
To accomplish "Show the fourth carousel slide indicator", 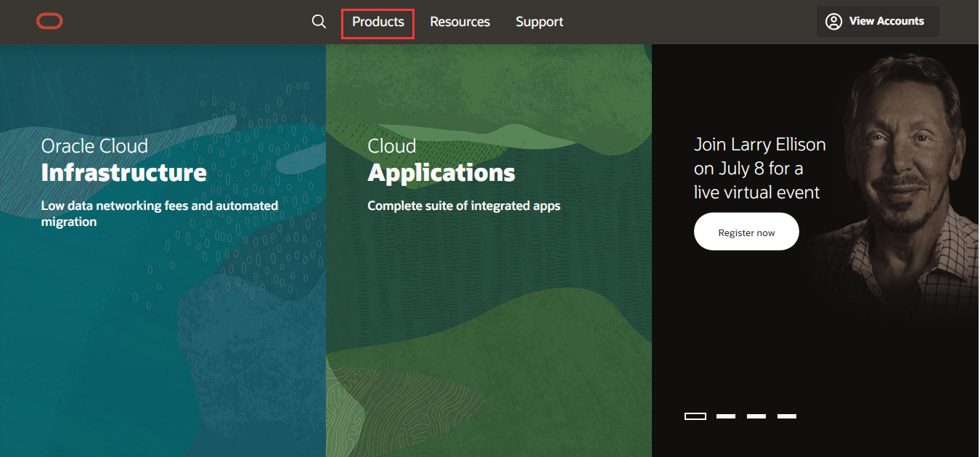I will tap(787, 416).
